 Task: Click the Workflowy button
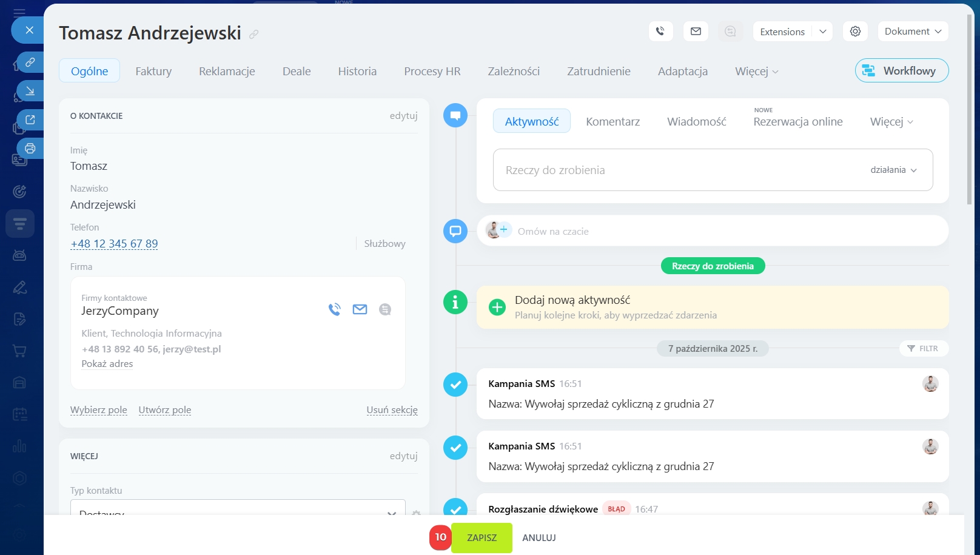click(901, 70)
